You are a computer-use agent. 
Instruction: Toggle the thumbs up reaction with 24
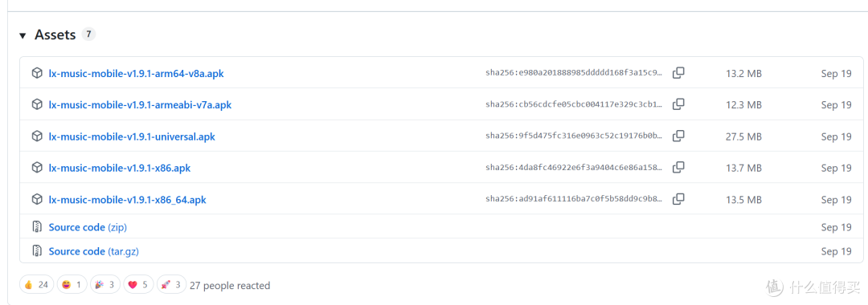click(36, 285)
